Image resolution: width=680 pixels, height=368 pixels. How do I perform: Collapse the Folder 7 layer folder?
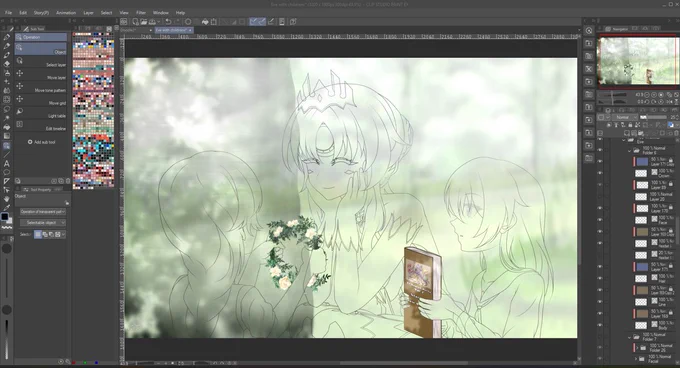pos(630,337)
